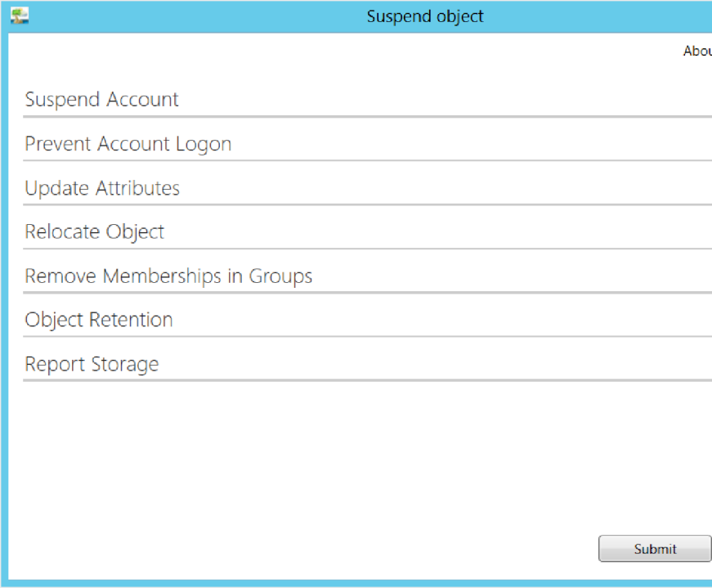Click the Suspend object window title text
Image resolution: width=712 pixels, height=588 pixels.
pyautogui.click(x=425, y=17)
